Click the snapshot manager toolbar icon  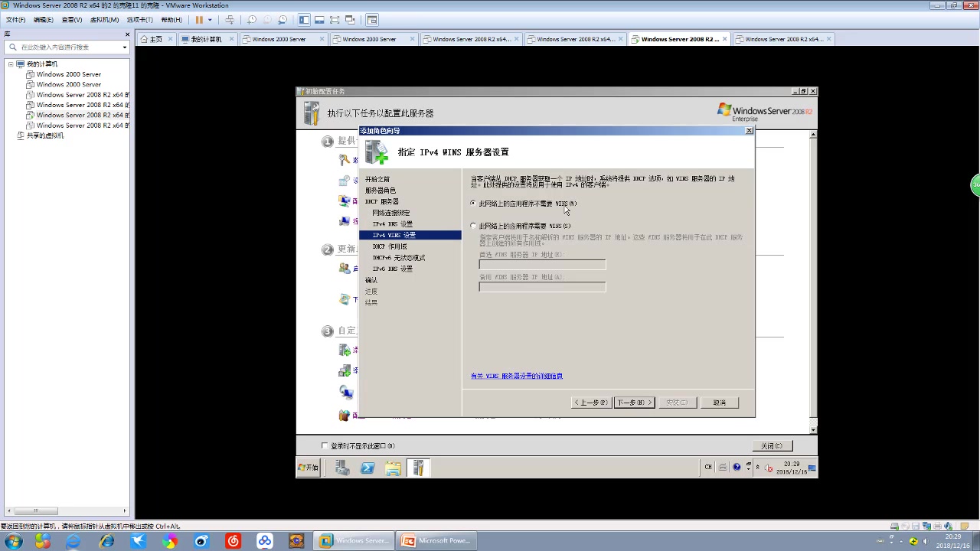coord(283,19)
